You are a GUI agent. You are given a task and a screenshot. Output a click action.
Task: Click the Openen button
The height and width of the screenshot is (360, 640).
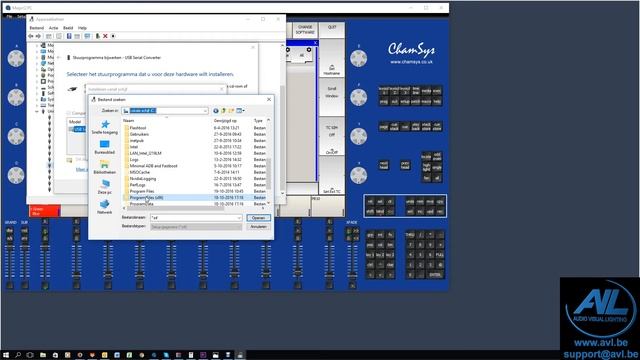coord(258,218)
